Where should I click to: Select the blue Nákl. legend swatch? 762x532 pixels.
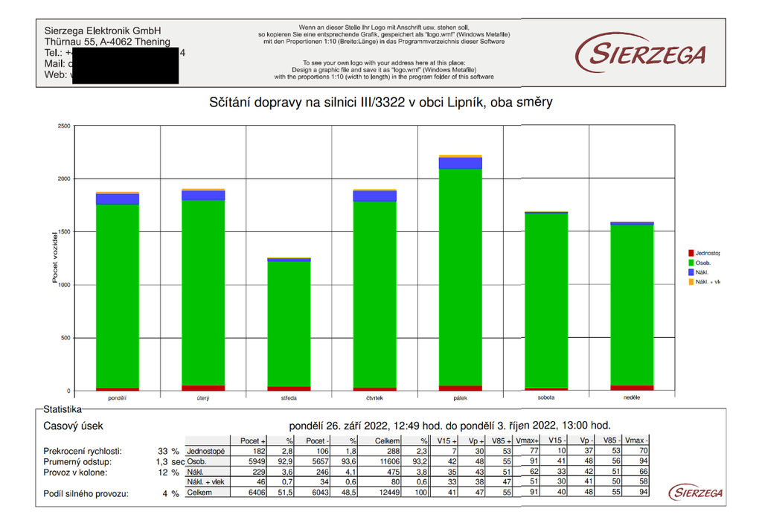[691, 272]
